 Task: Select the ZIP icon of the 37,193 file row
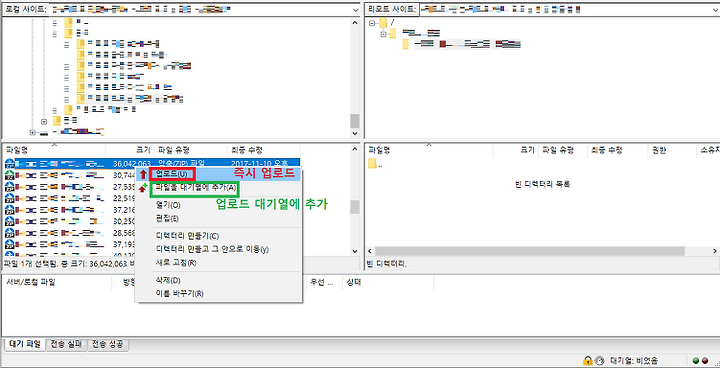click(x=9, y=244)
